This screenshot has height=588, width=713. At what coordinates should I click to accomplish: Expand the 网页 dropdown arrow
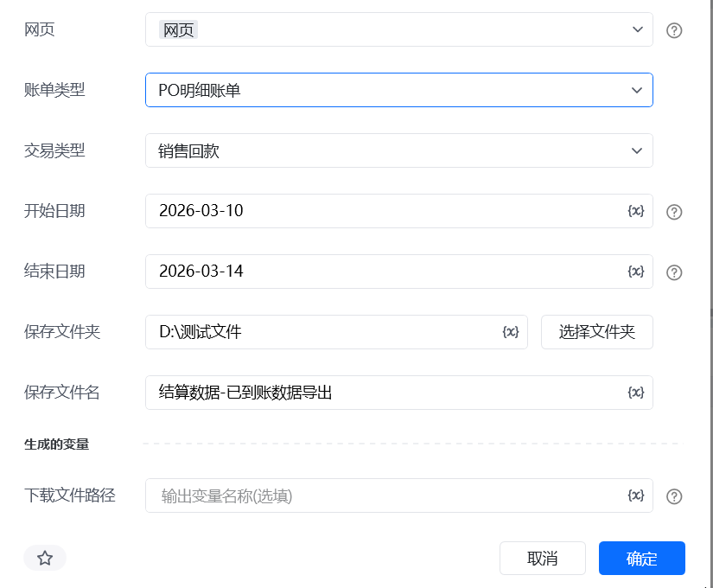point(638,29)
